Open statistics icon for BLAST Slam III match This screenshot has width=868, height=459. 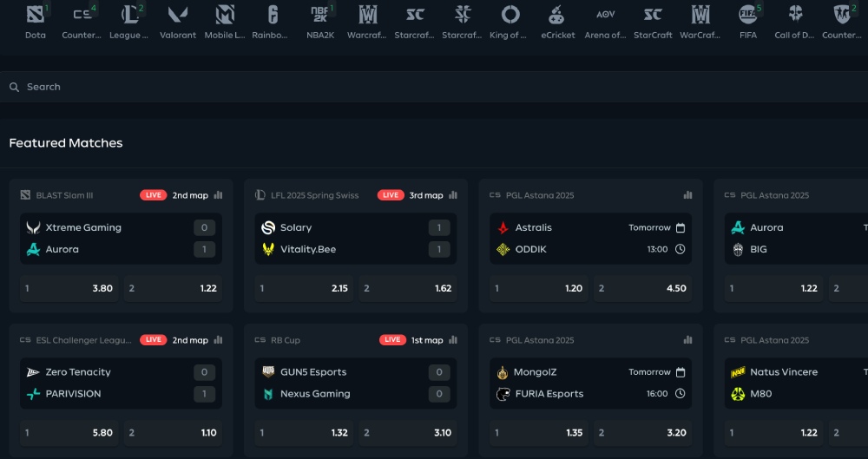click(x=218, y=195)
